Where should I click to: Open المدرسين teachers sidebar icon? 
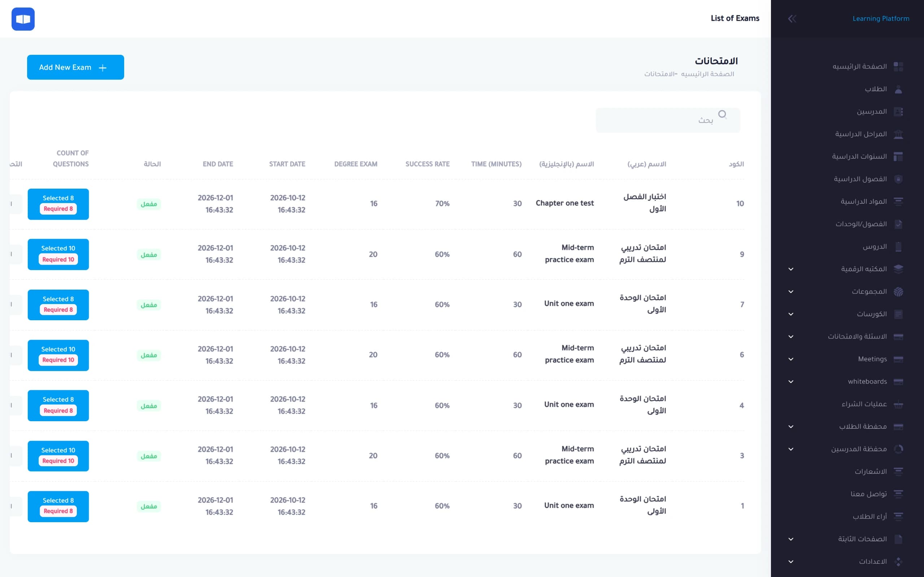coord(898,112)
